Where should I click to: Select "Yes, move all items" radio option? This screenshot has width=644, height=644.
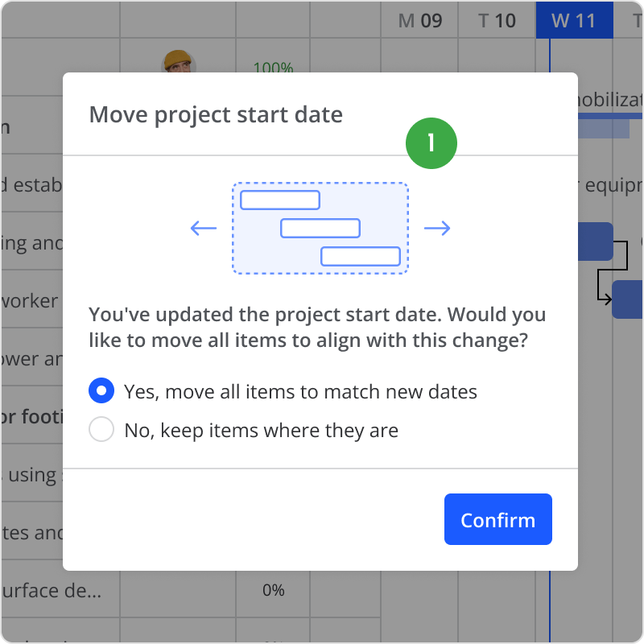[101, 392]
